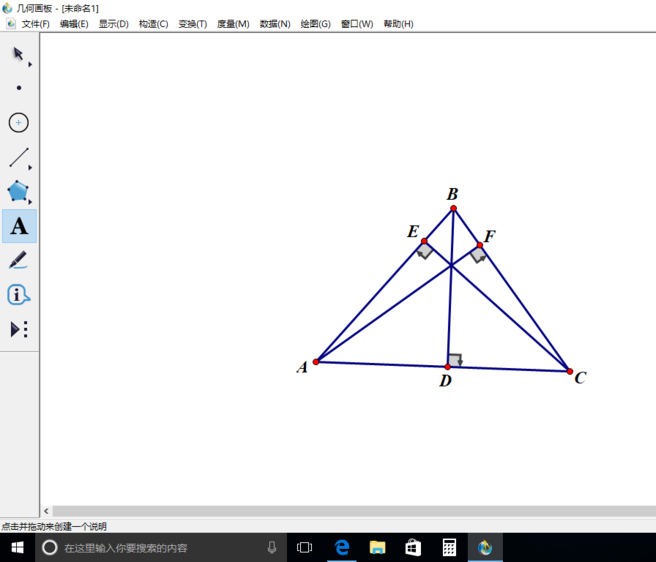Click vertex point C

click(569, 371)
